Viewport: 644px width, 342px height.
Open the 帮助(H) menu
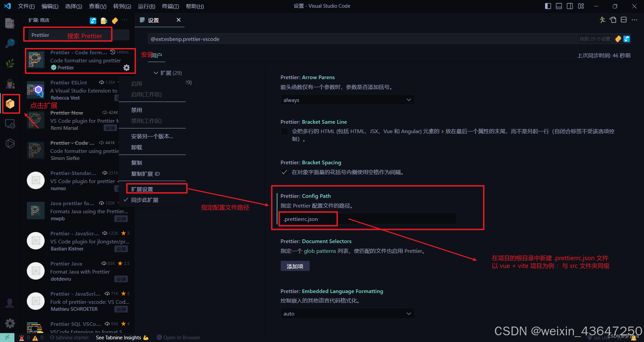click(195, 6)
